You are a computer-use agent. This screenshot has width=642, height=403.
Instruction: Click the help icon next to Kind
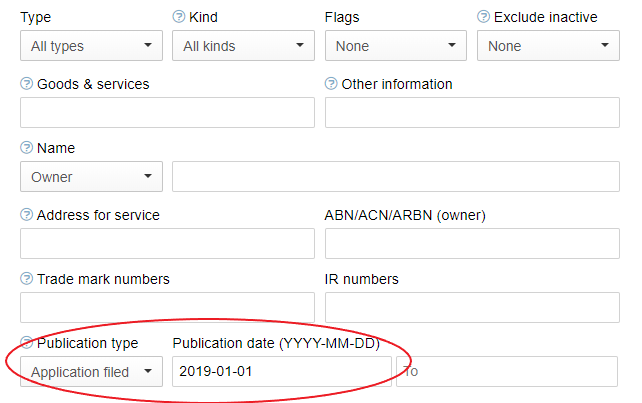(179, 18)
